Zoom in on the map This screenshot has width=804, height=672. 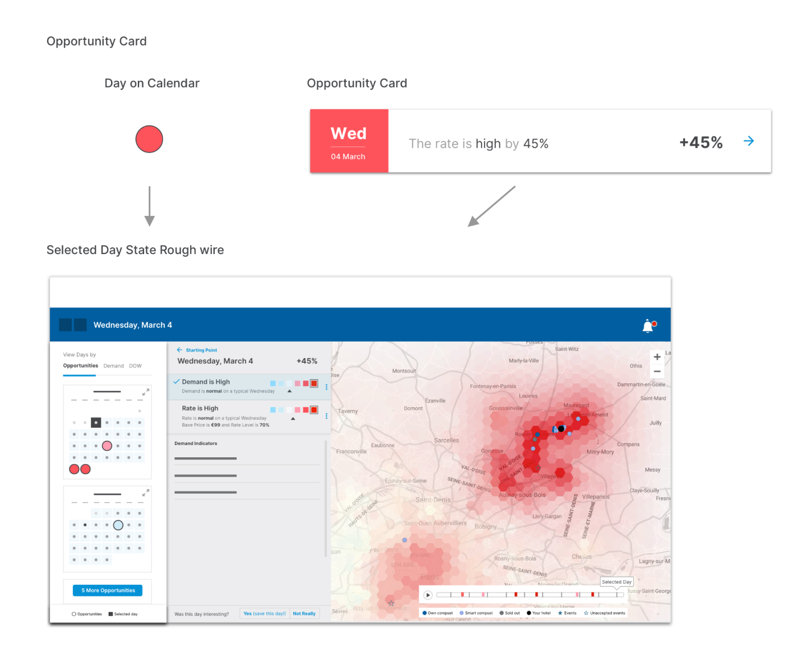(657, 357)
